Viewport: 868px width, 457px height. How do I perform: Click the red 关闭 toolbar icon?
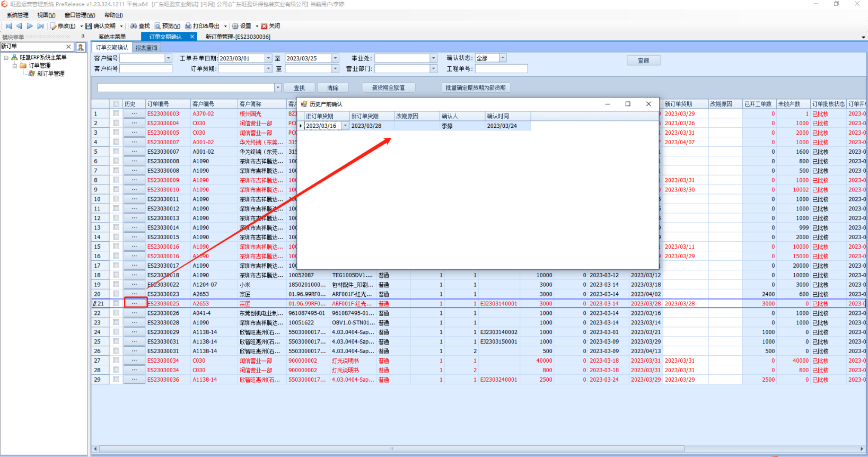[x=264, y=26]
